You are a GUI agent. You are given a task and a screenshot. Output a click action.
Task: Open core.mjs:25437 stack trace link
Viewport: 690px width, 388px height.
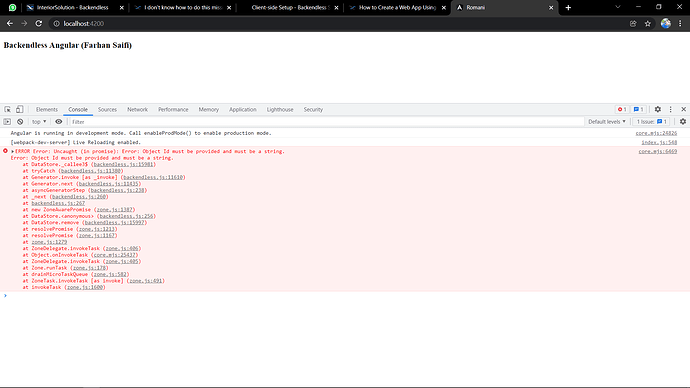[x=114, y=255]
